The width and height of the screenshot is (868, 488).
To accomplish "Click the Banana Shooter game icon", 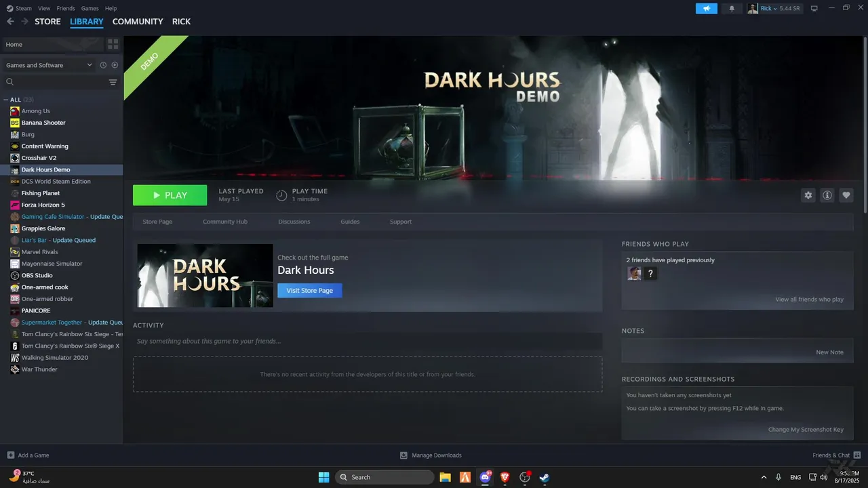I will (15, 123).
